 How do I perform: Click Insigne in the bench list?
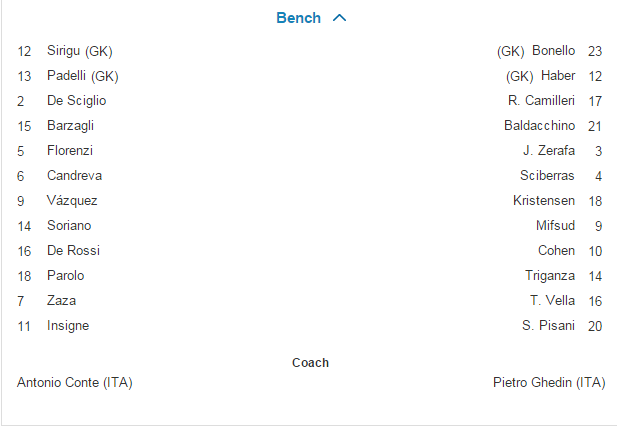[x=68, y=326]
